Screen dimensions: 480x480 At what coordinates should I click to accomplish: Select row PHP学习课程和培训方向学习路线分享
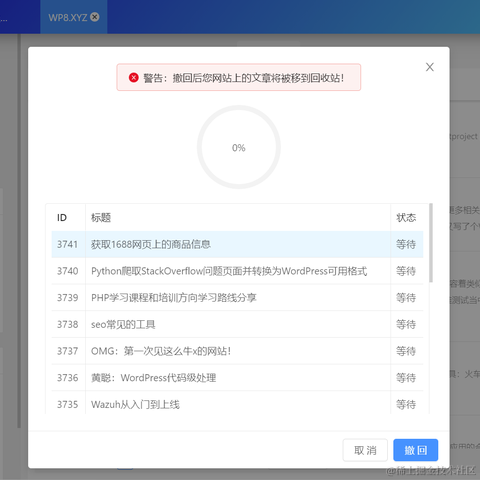237,298
